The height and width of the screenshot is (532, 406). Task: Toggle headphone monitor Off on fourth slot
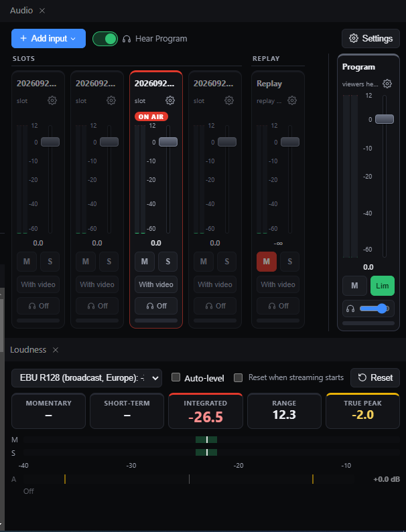(215, 306)
